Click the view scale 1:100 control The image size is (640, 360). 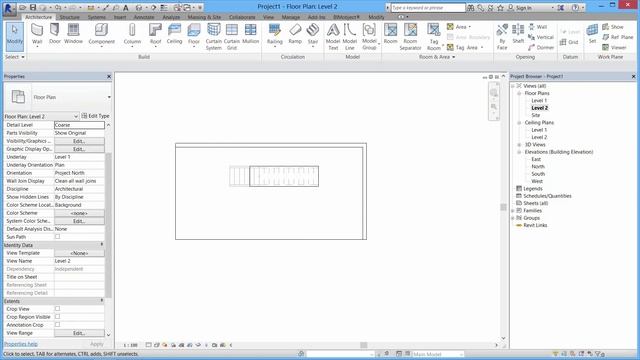[130, 345]
